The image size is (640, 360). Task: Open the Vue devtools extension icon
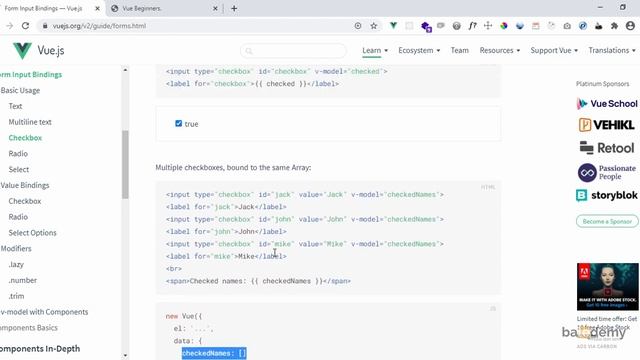tap(393, 25)
